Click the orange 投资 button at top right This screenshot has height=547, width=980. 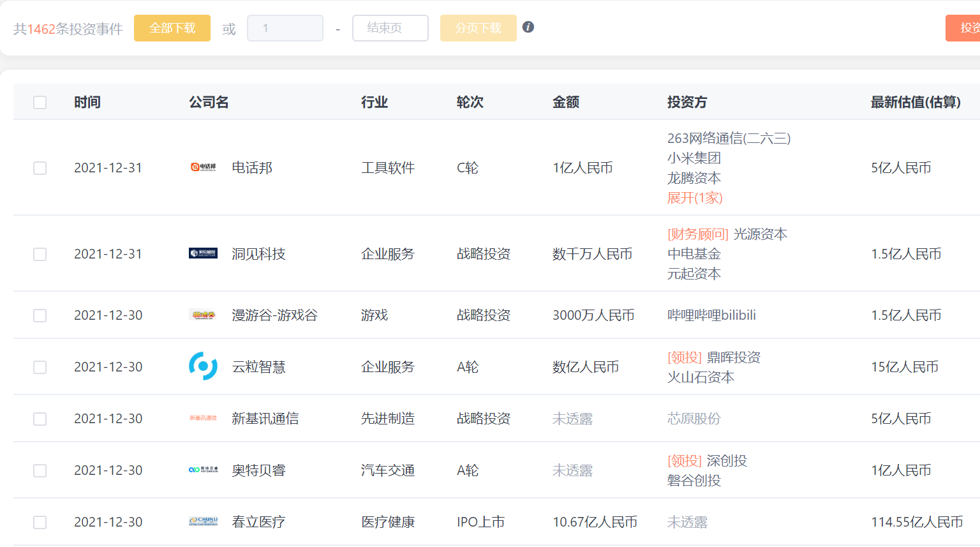963,28
